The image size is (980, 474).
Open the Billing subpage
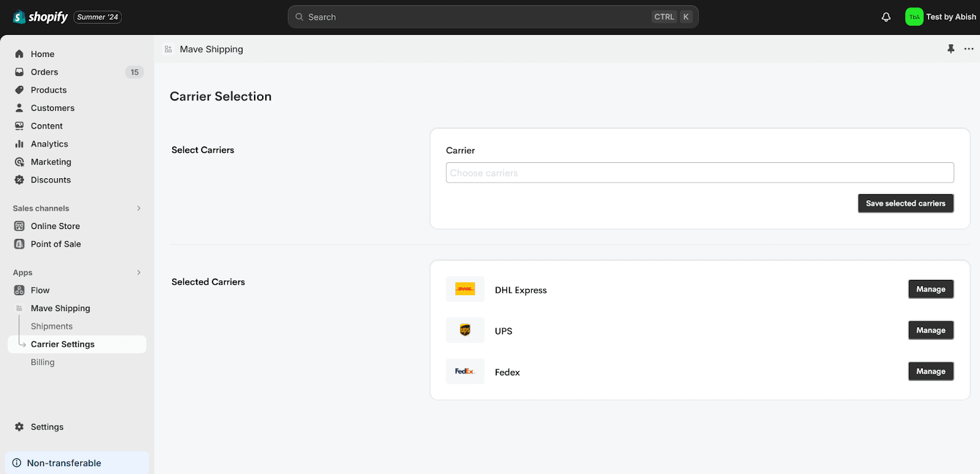[x=43, y=362]
